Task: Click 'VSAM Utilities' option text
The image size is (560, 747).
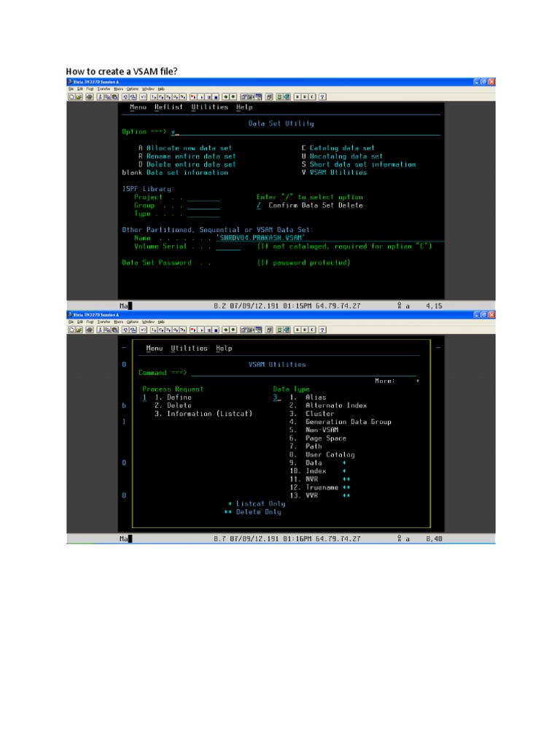Action: click(338, 172)
